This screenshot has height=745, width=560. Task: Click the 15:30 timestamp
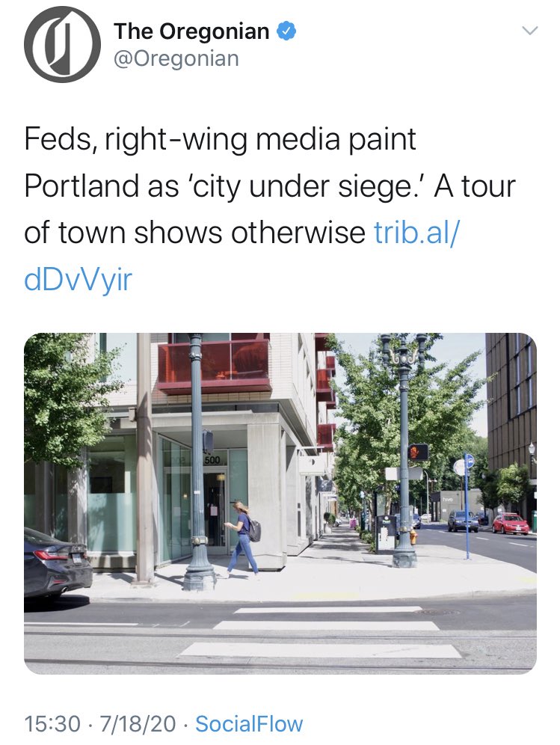[52, 724]
